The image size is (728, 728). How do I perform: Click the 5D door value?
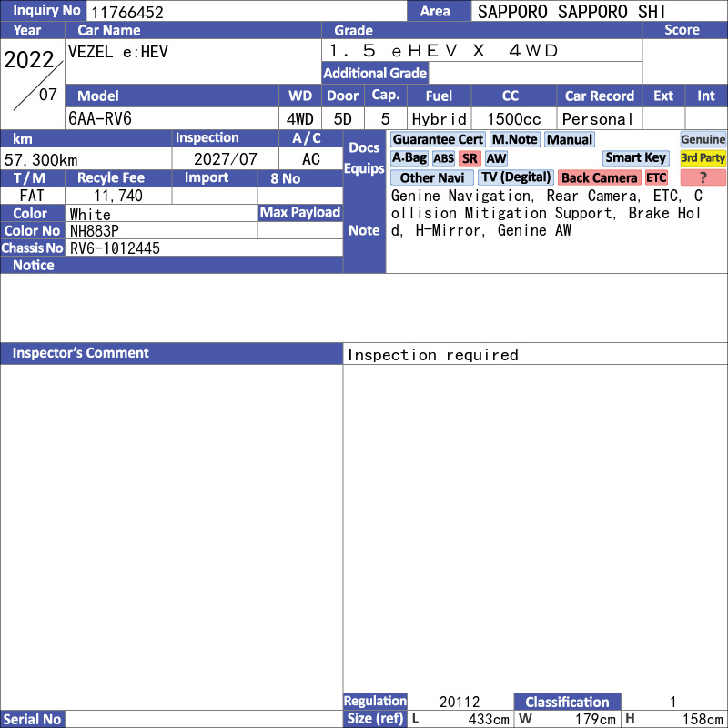343,119
